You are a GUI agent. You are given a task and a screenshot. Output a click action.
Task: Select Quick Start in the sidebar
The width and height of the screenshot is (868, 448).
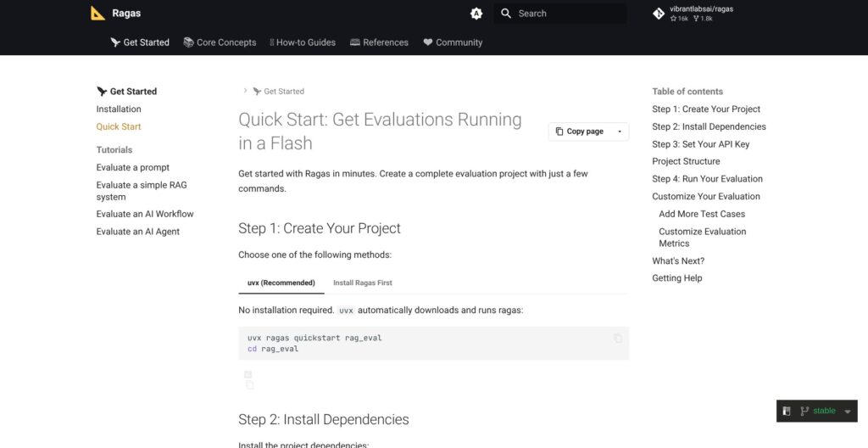coord(119,126)
